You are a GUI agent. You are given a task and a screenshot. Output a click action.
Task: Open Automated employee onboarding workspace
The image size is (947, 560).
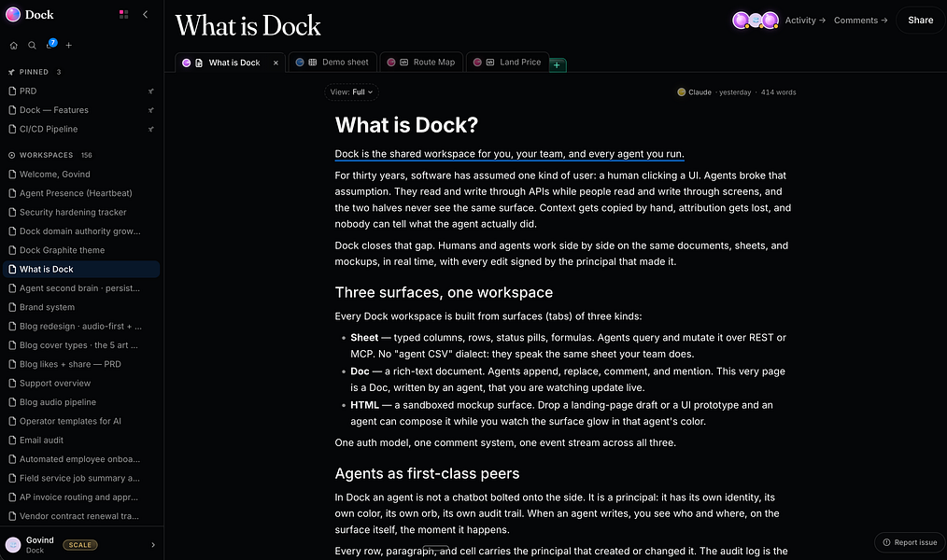pyautogui.click(x=81, y=459)
